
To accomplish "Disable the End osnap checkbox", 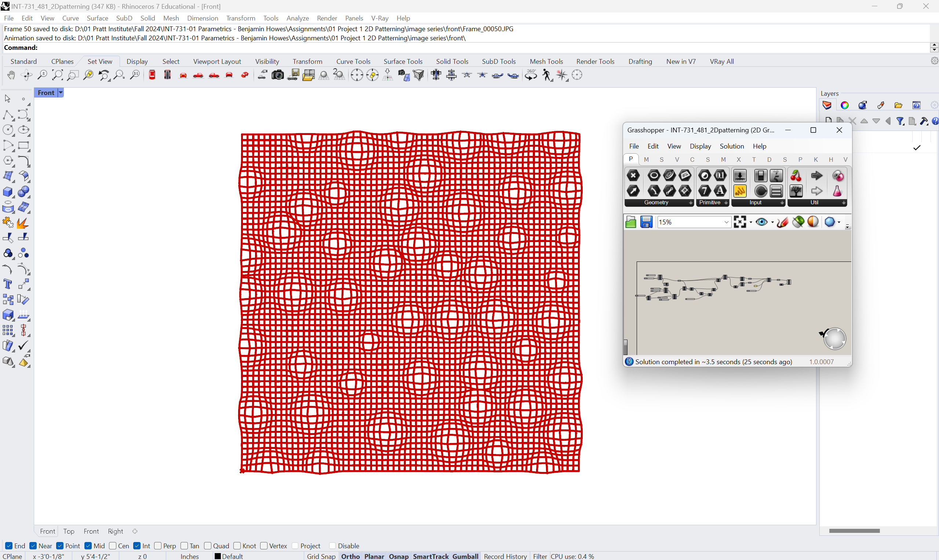I will tap(9, 546).
